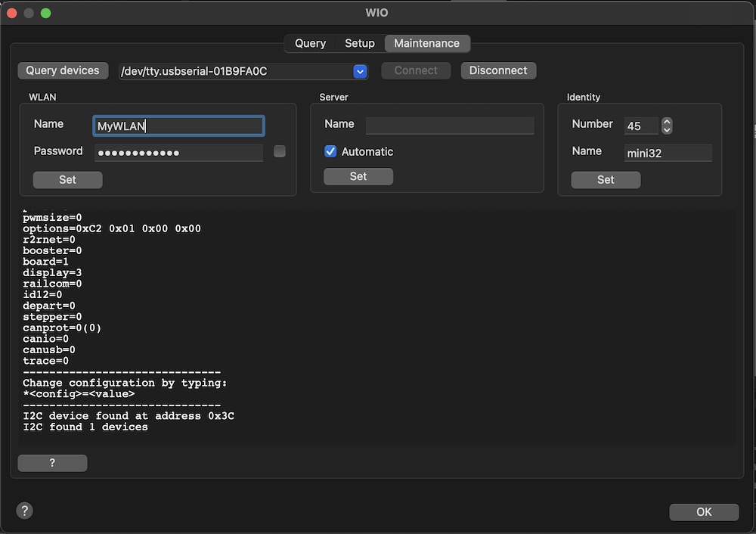Select the /dev/tty.usbserial port combo box
This screenshot has height=534, width=756.
coord(234,71)
